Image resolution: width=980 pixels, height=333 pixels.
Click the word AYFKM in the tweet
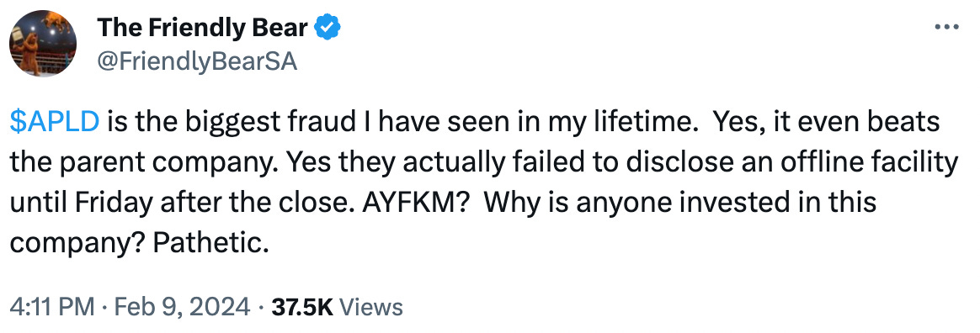coord(398,203)
